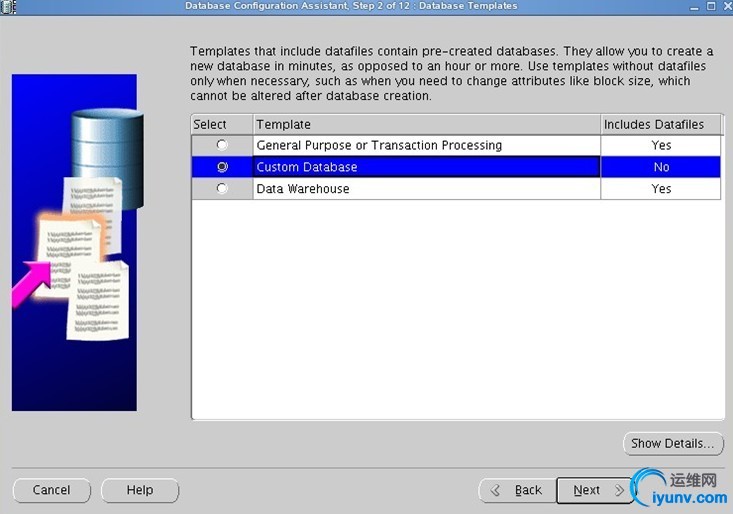This screenshot has width=733, height=514.
Task: Click 'No' datafiles cell in Custom Database row
Action: point(661,167)
